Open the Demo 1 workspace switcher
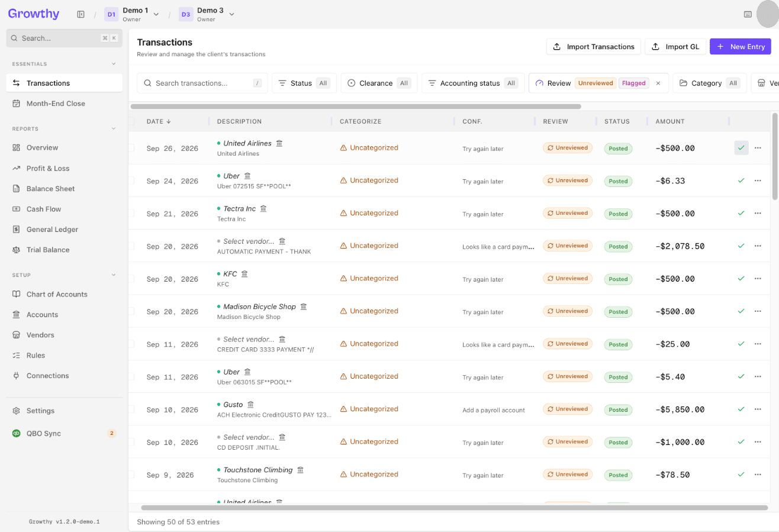779x532 pixels. click(x=132, y=14)
